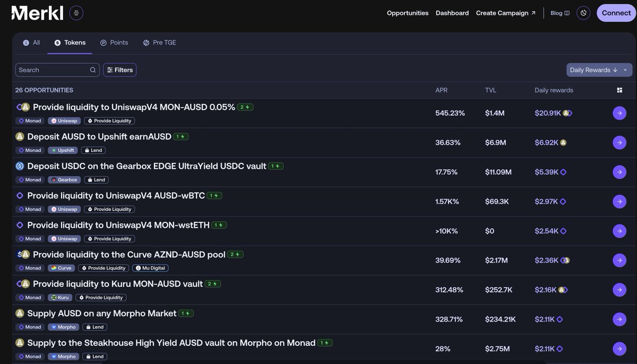Open the Opportunities nav link

coord(408,13)
